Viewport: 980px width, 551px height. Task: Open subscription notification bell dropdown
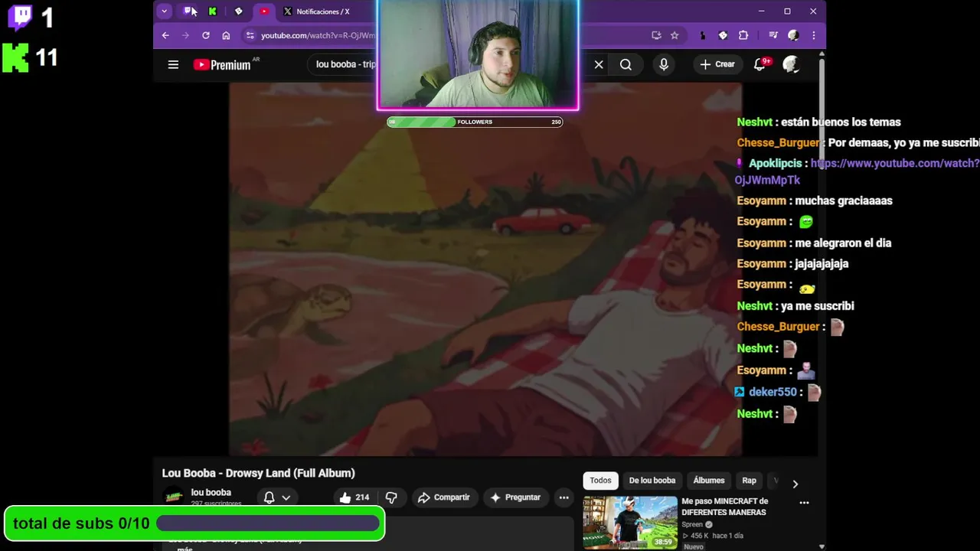(x=276, y=497)
